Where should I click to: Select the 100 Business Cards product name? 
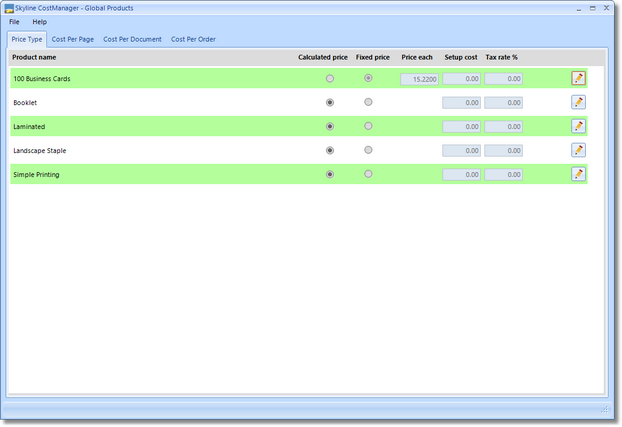(42, 79)
